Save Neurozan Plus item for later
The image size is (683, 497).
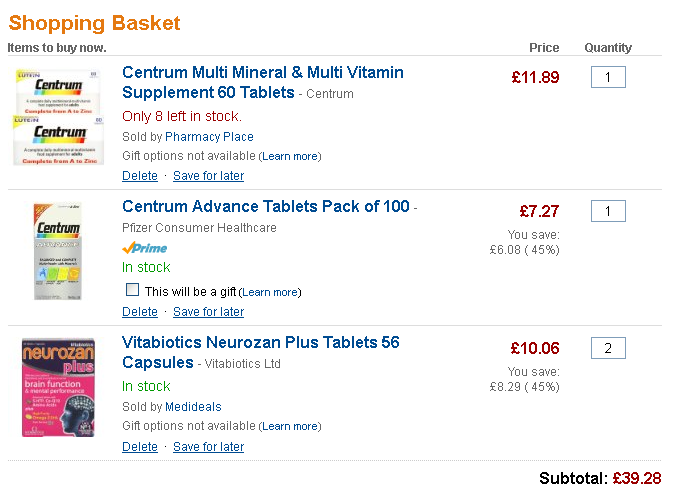point(208,447)
